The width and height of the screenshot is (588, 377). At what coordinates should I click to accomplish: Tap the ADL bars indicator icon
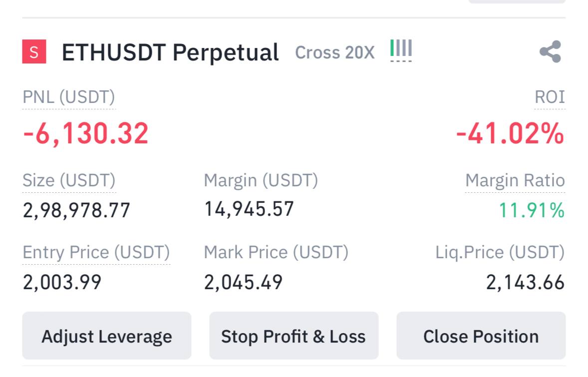[x=401, y=50]
